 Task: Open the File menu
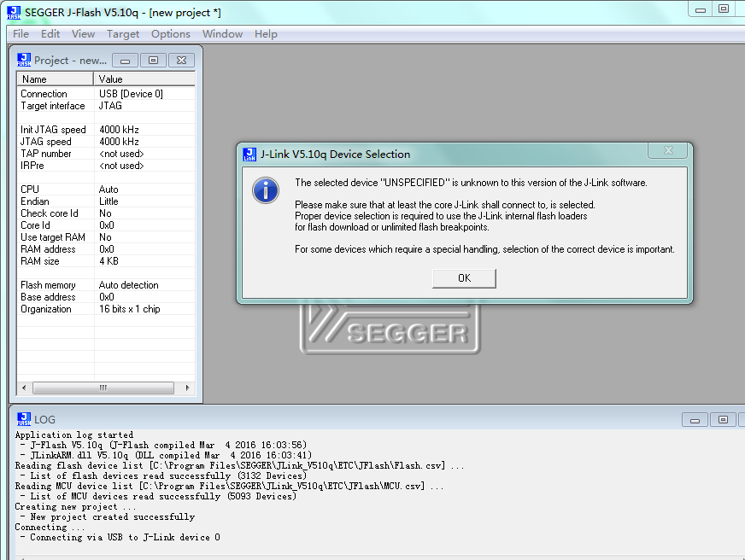(x=21, y=34)
